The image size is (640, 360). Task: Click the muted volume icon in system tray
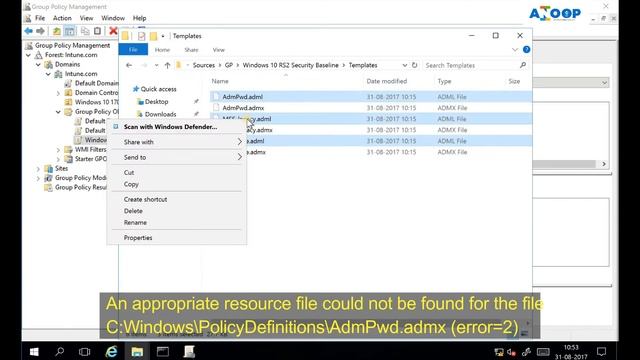[x=511, y=352]
